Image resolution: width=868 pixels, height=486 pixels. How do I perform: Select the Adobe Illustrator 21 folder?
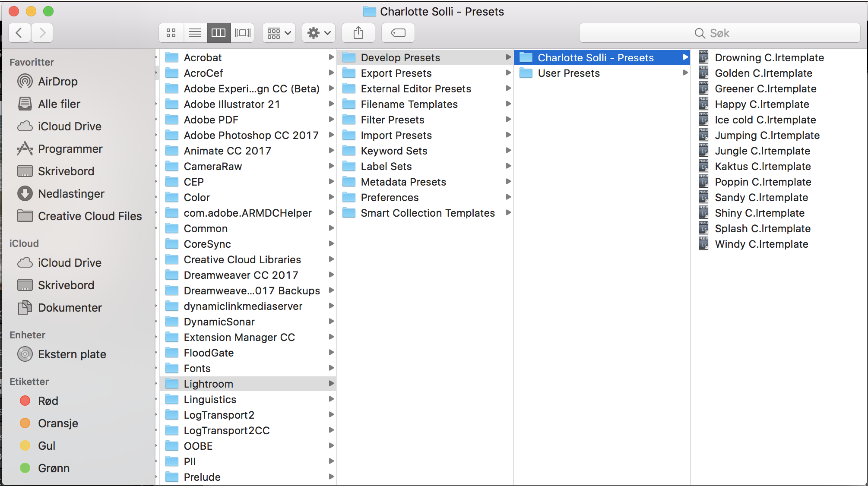coord(248,104)
